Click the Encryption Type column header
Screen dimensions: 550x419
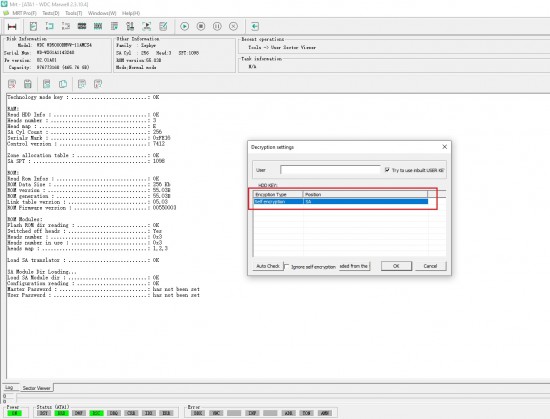click(x=278, y=194)
